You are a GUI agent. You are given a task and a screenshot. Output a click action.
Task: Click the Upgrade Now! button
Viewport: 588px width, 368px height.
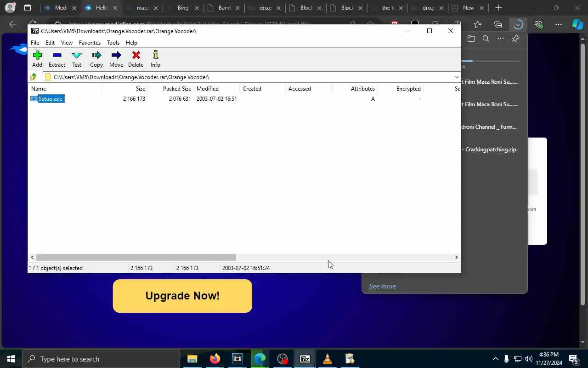182,296
